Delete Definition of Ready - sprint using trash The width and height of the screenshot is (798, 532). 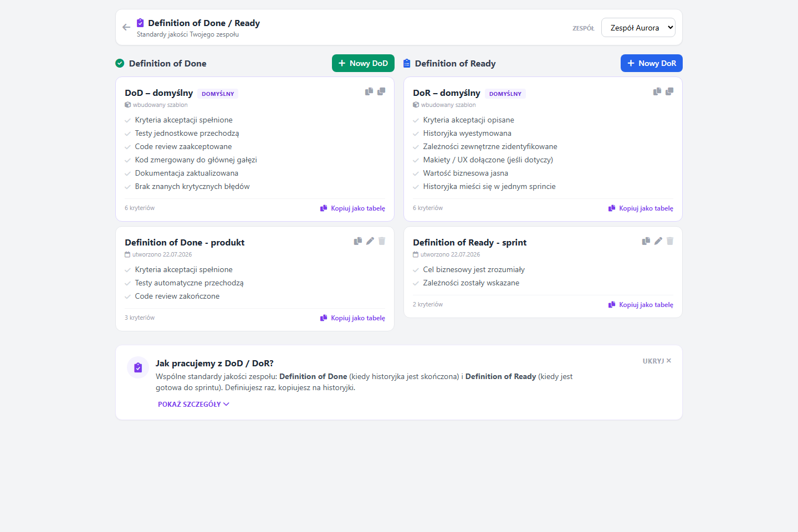tap(670, 241)
